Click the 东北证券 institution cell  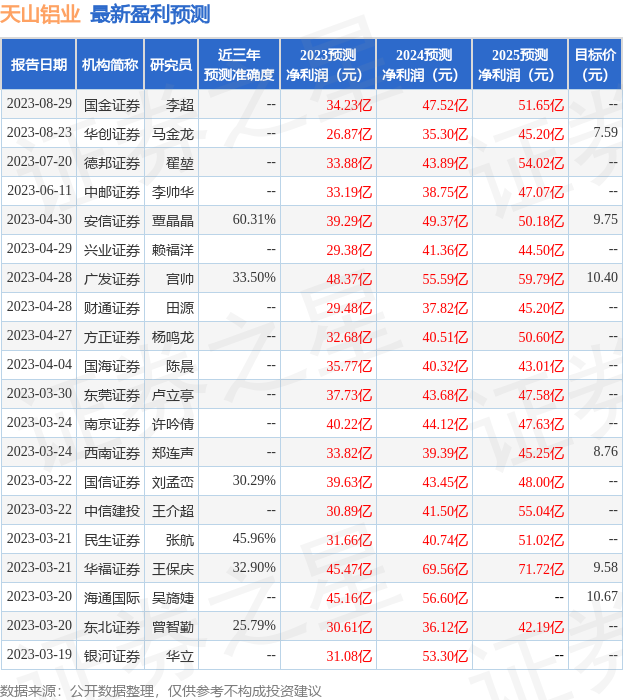point(112,627)
